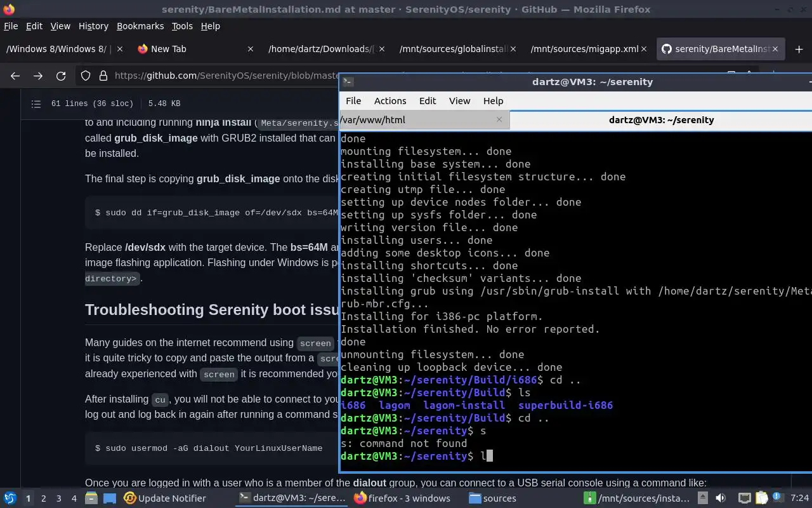Viewport: 812px width, 508px height.
Task: Open the Lubuntu start menu icon
Action: click(10, 498)
